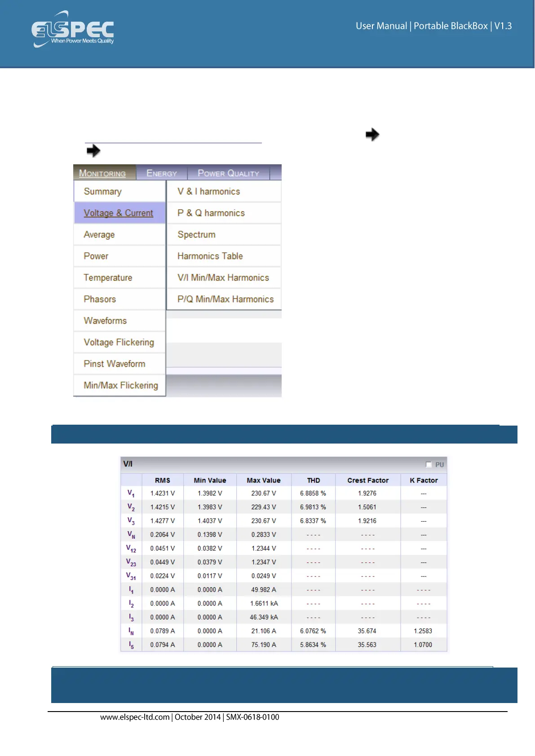
Task: Click the I3 row label
Action: [x=131, y=618]
